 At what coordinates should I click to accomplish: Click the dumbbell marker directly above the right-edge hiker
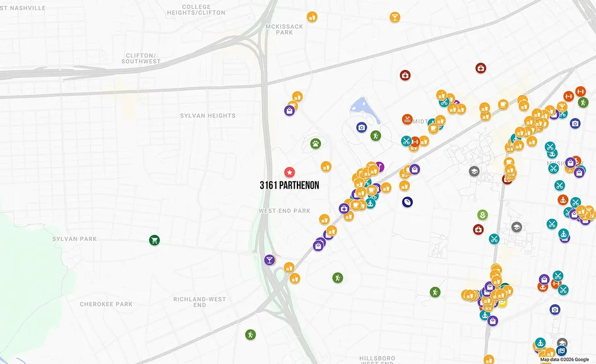pos(580,91)
